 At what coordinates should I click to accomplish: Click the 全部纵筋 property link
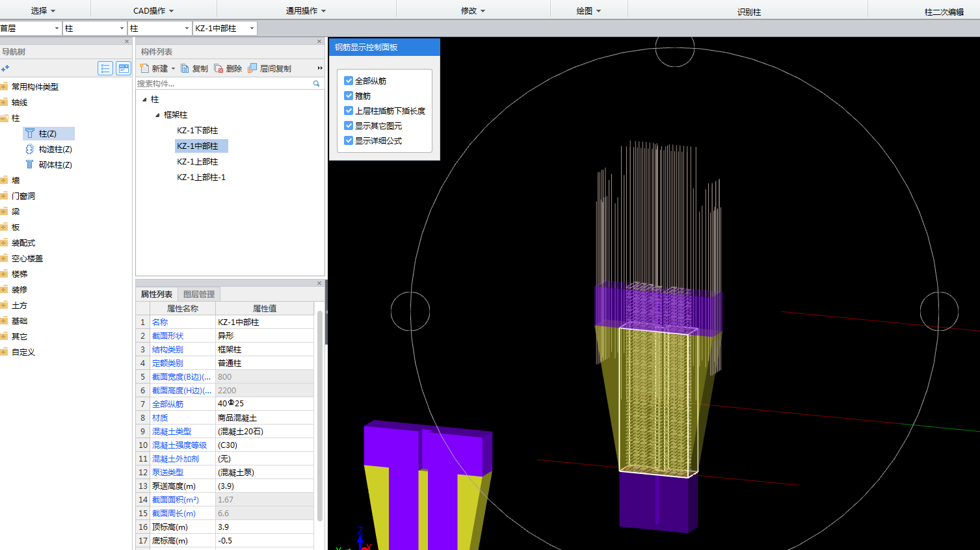[168, 404]
